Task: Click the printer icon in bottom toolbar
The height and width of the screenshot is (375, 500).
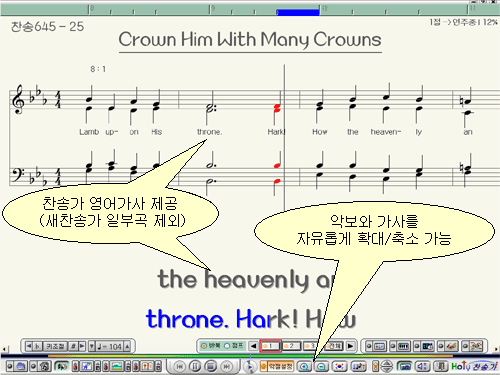Action: tap(21, 366)
